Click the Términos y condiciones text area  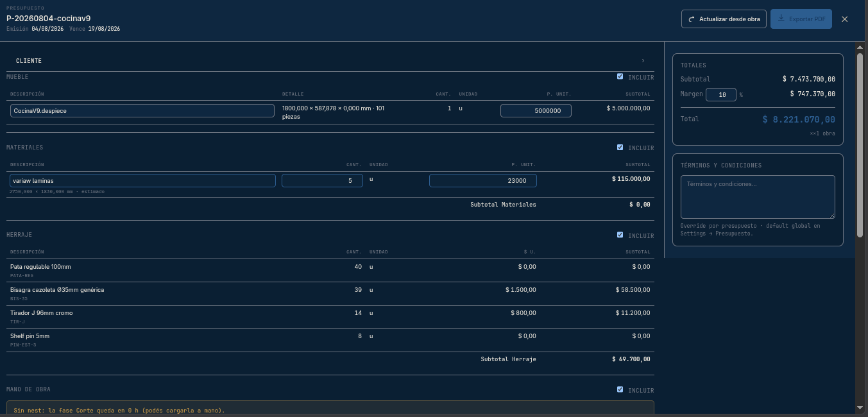click(758, 197)
